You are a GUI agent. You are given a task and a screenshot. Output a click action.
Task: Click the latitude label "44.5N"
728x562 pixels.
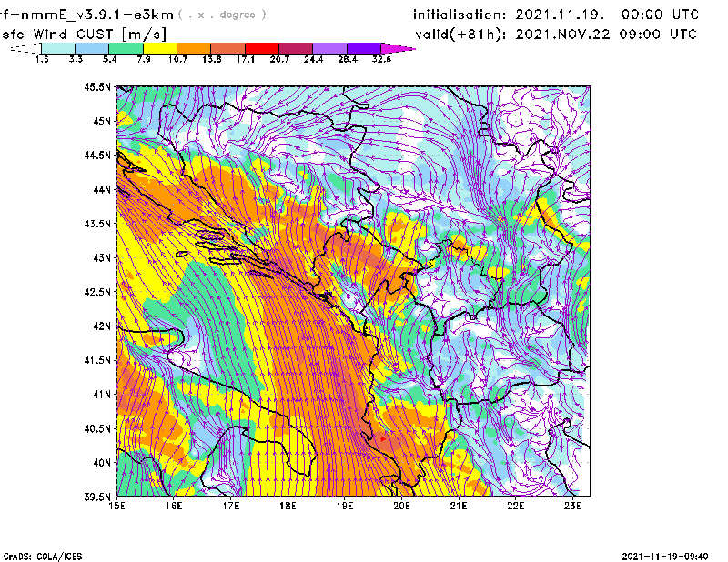97,155
